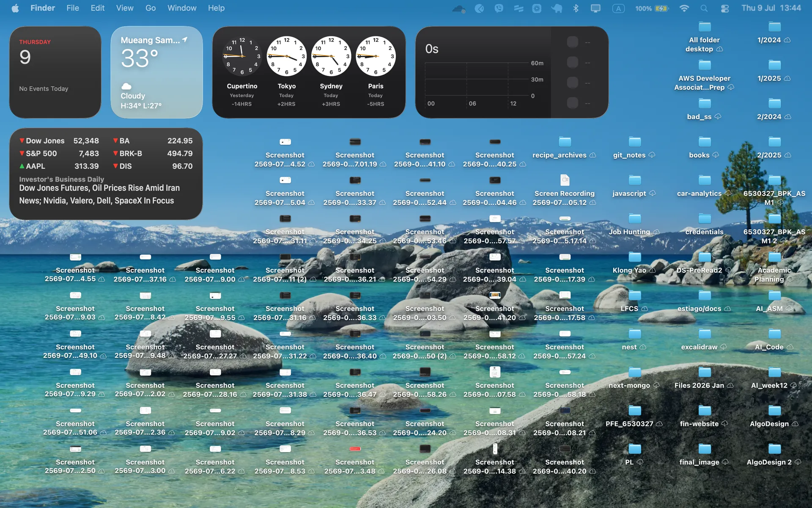Select the AI_Code folder icon
The height and width of the screenshot is (508, 812).
tap(774, 334)
